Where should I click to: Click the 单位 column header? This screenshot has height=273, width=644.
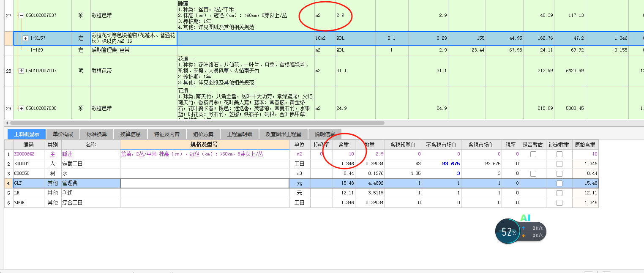300,145
